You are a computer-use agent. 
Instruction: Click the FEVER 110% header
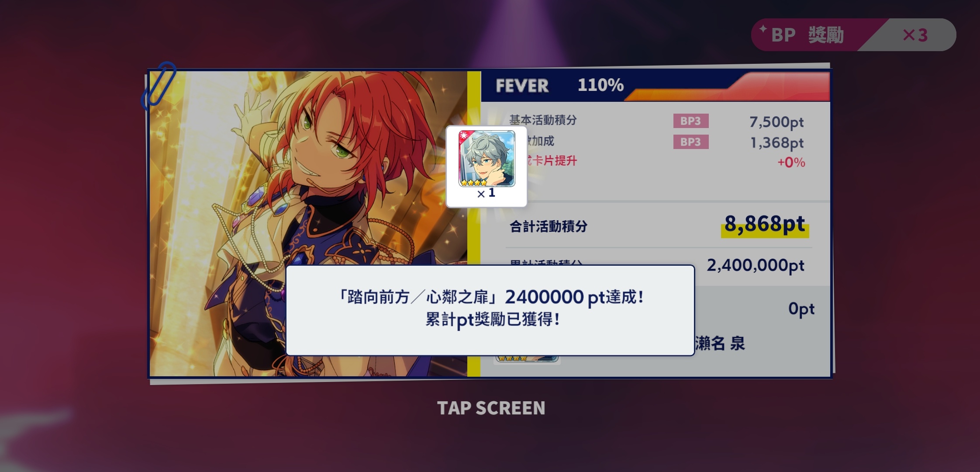point(559,85)
